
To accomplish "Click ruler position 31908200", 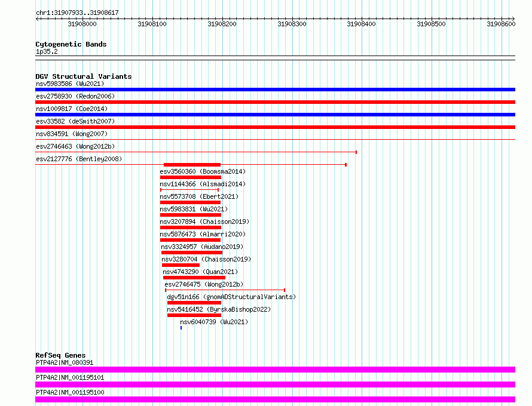I will tap(222, 24).
